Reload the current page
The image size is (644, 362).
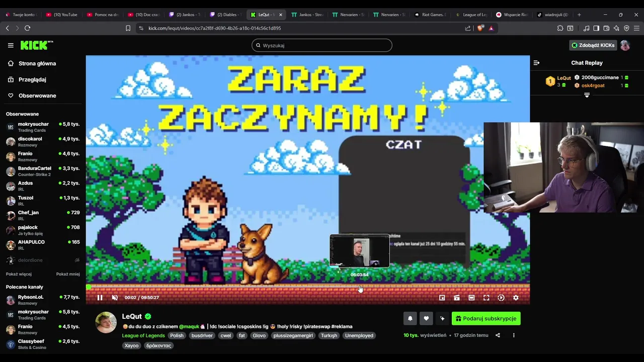(27, 28)
